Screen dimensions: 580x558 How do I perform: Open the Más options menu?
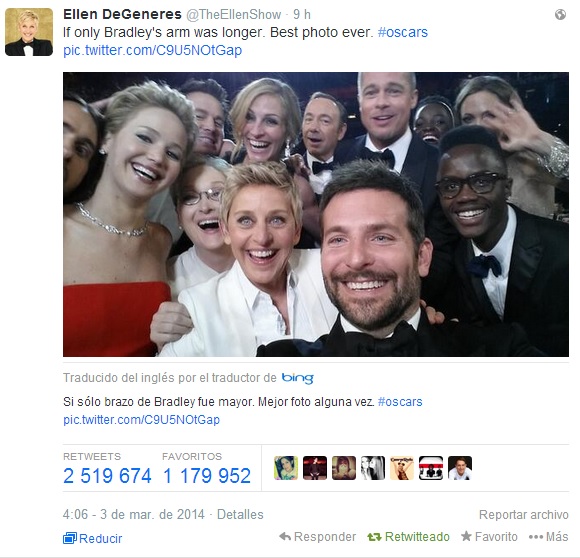(x=549, y=537)
